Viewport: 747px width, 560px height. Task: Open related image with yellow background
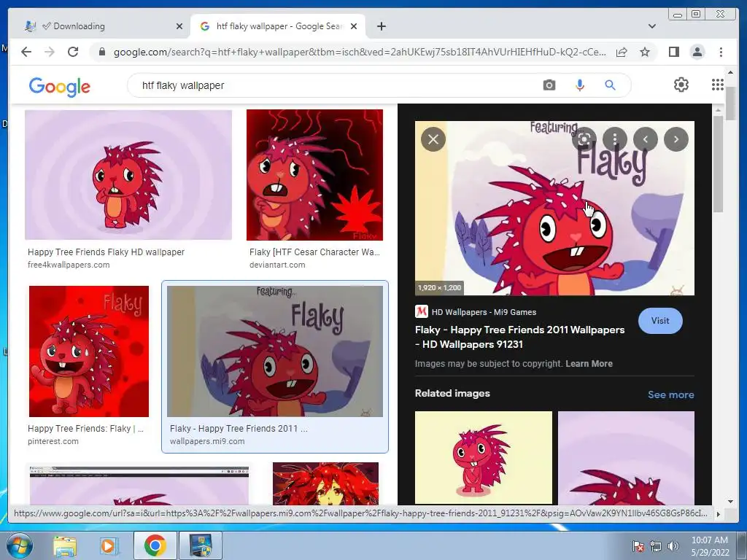pos(484,458)
